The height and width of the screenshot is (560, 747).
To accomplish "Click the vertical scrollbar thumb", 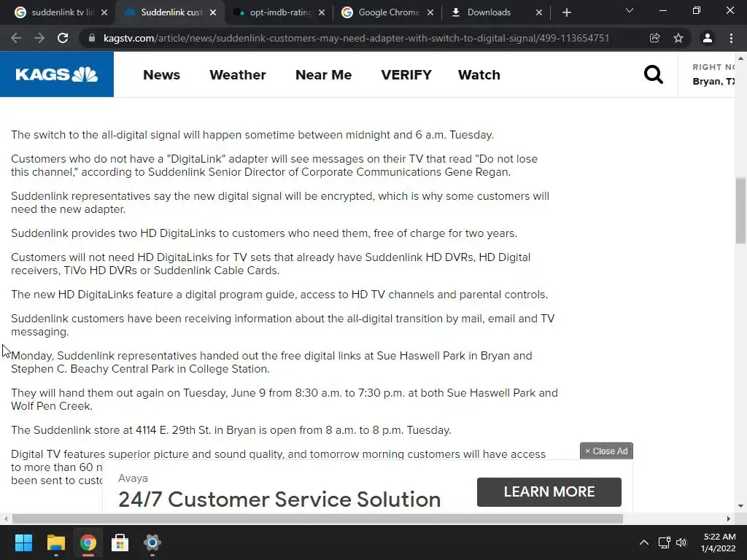I will pyautogui.click(x=741, y=211).
